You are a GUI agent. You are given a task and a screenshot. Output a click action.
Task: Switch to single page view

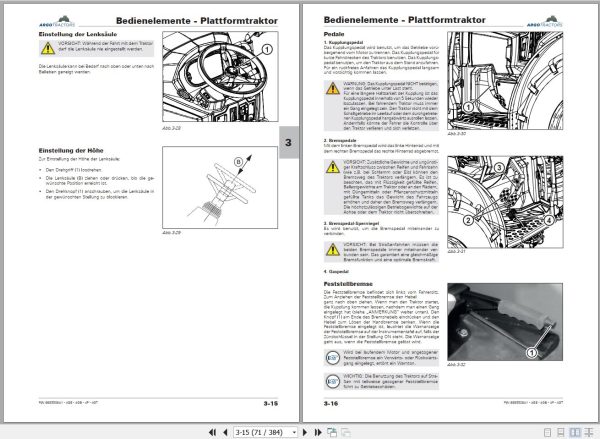(x=548, y=432)
